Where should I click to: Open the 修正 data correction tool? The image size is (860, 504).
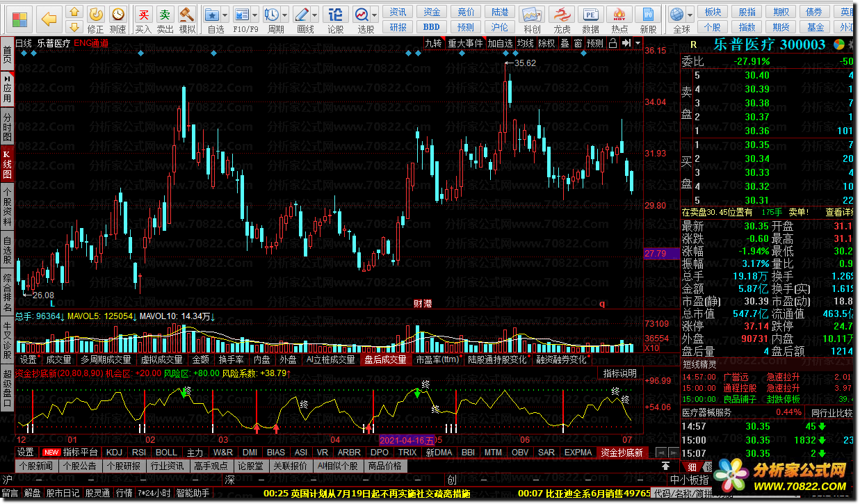point(96,19)
